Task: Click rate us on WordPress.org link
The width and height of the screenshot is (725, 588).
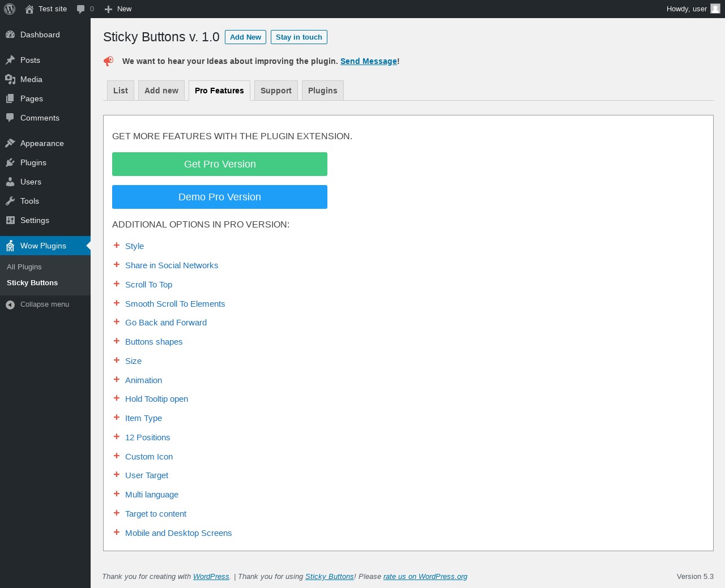Action: point(425,577)
